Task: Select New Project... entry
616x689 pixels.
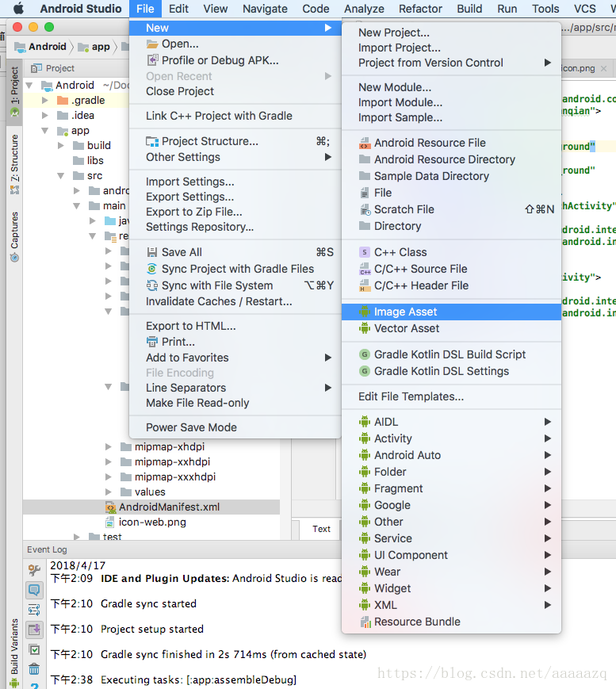Action: click(451, 33)
